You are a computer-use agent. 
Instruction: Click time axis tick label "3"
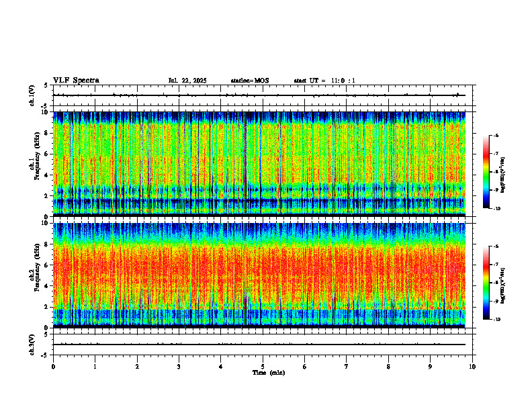click(x=179, y=367)
